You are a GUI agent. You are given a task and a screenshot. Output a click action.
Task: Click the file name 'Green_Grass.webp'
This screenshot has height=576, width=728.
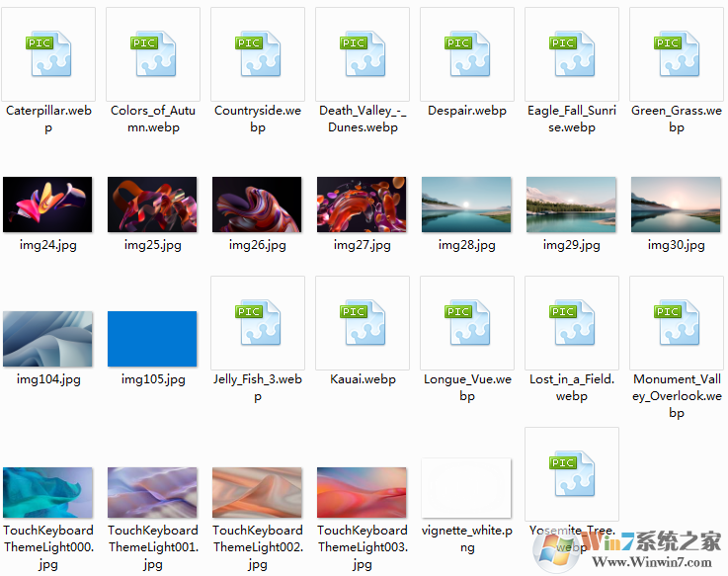[677, 119]
